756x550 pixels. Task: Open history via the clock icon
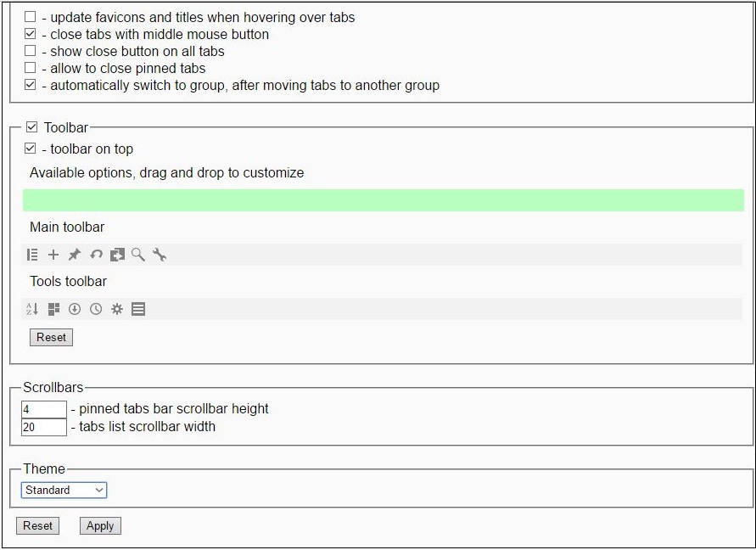coord(96,309)
